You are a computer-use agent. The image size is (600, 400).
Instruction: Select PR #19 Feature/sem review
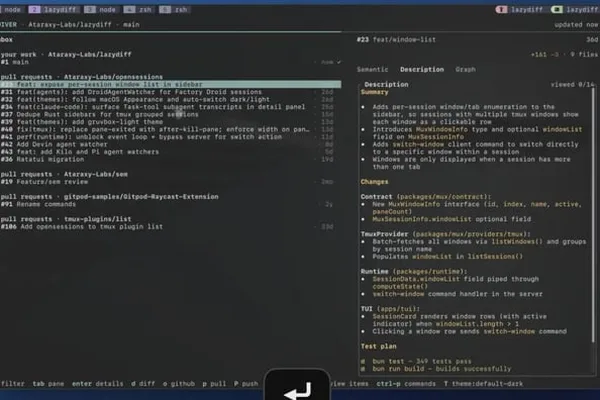[170, 182]
